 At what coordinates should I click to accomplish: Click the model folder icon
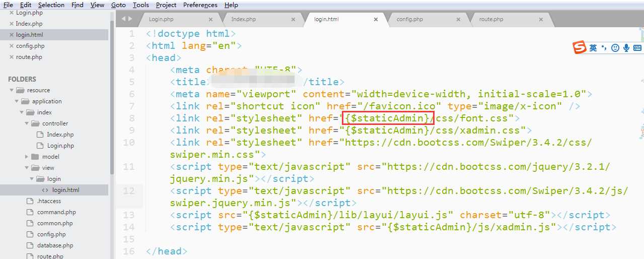(35, 157)
